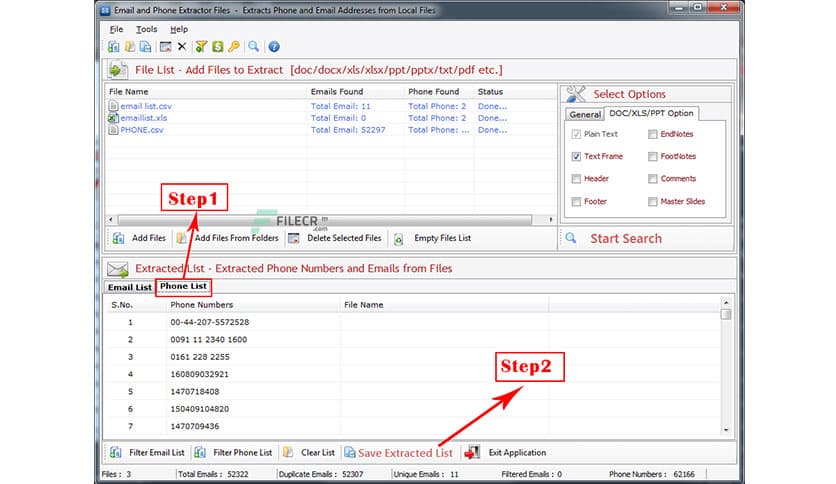Open the File menu

click(x=116, y=29)
